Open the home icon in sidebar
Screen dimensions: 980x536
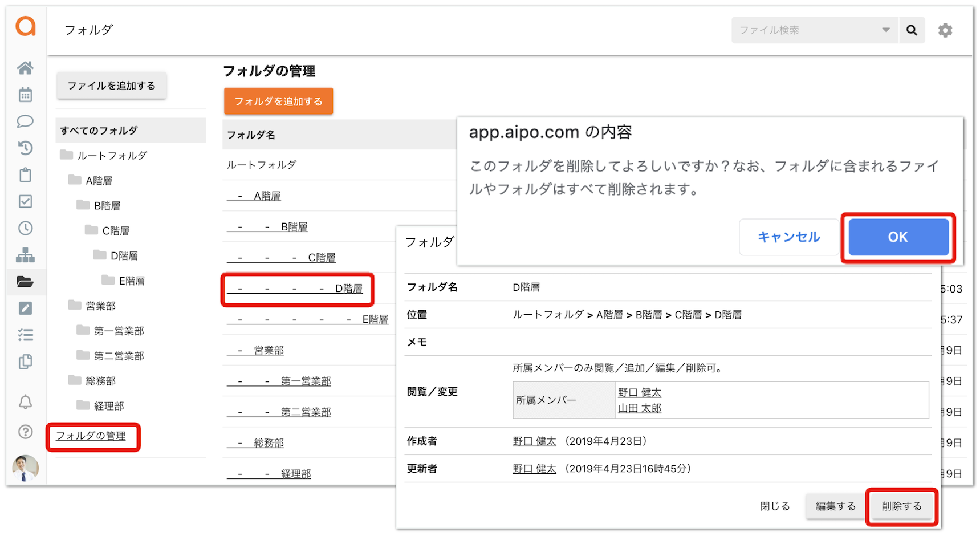(25, 68)
